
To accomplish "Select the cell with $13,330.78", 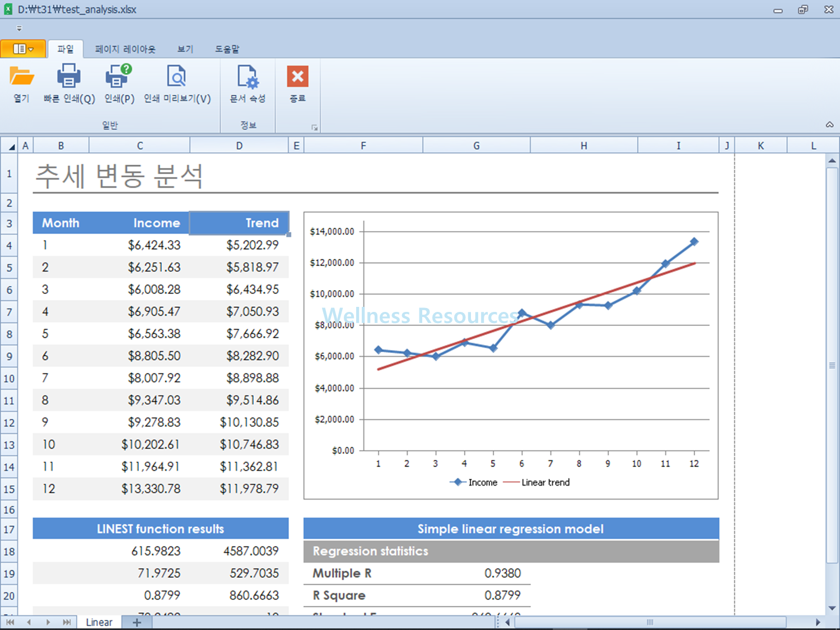I will (x=139, y=489).
